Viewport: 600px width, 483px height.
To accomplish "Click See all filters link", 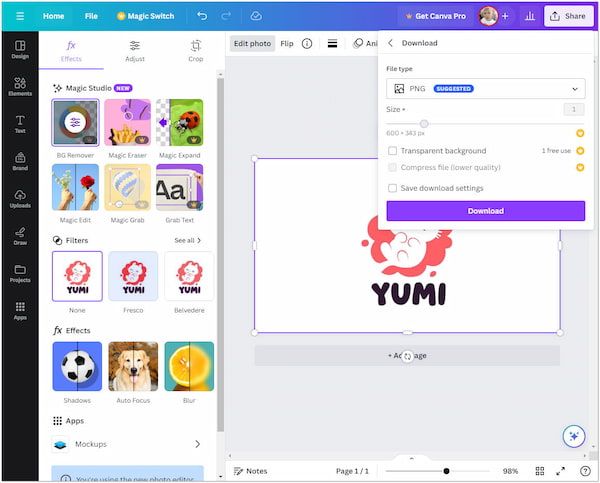I will [187, 240].
